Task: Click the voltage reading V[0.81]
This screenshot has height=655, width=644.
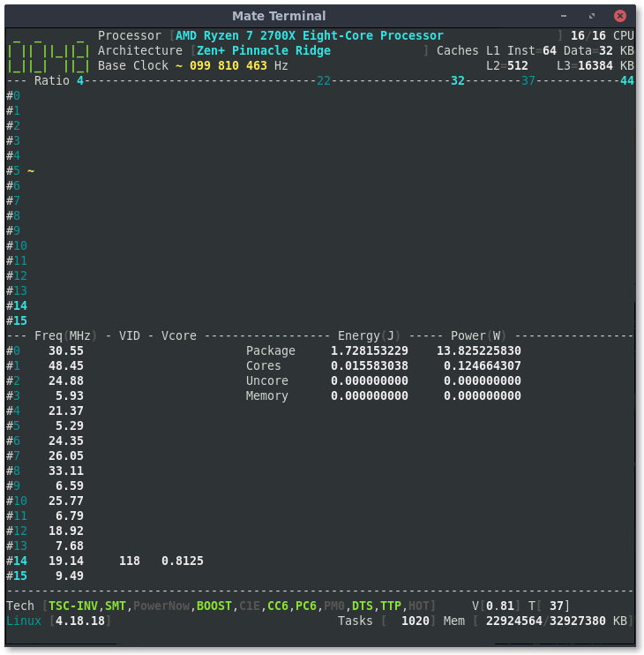Action: coord(497,606)
